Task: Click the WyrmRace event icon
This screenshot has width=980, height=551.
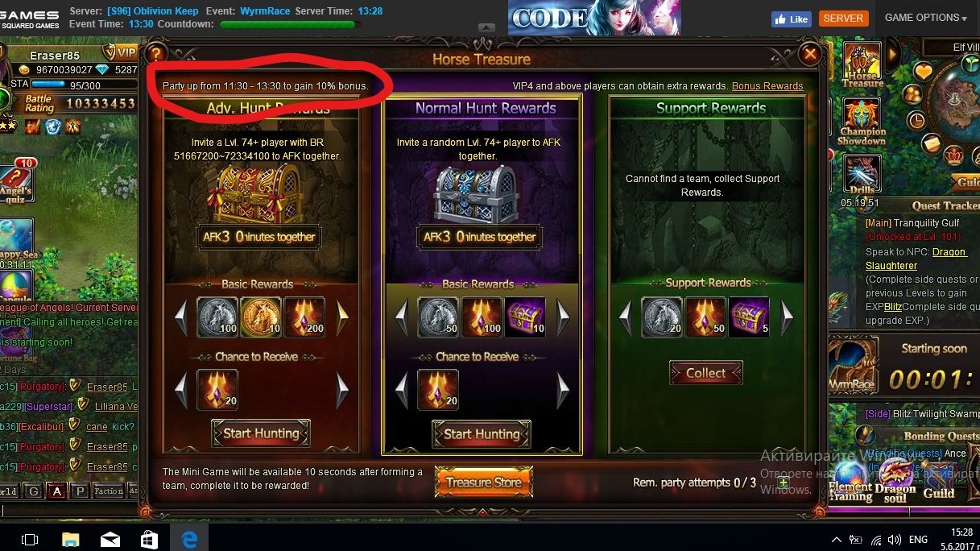Action: pos(852,367)
